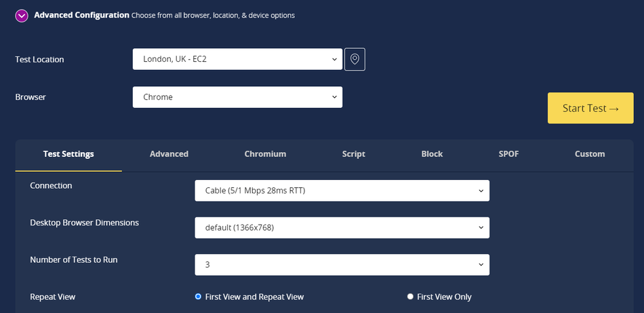Click the Connection dropdown chevron arrow
Screen dimensions: 644x313
(x=481, y=191)
